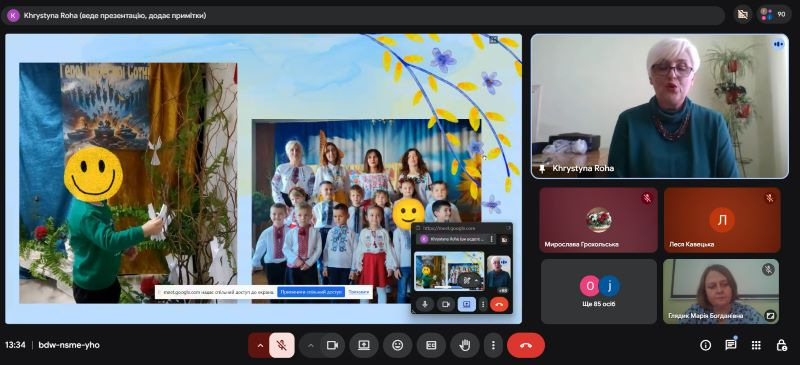This screenshot has height=365, width=800.
Task: Select Khrystyna Roha's pinned video tile
Action: [660, 106]
